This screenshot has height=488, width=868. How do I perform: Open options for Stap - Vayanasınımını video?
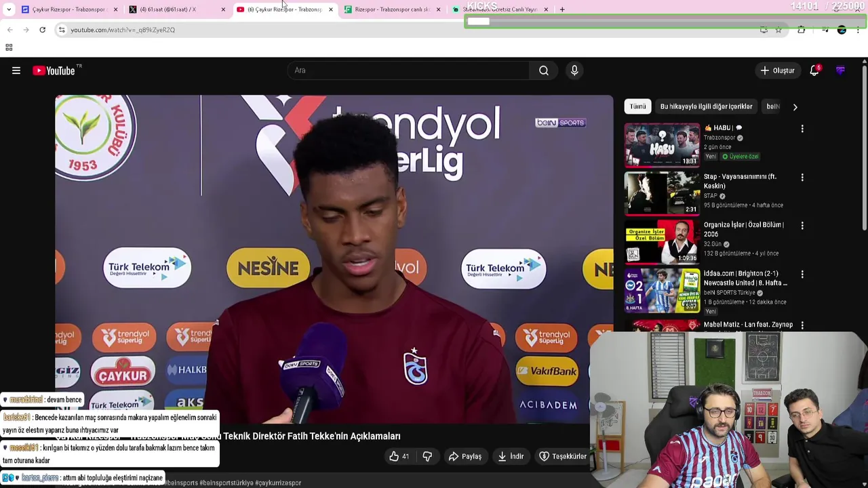tap(802, 178)
